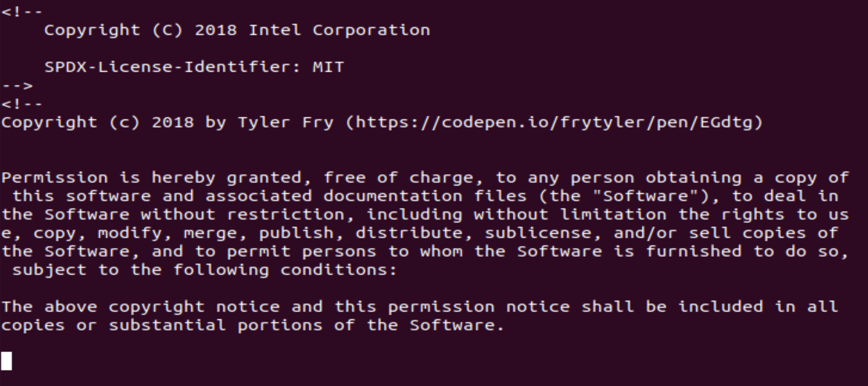Viewport: 868px width, 386px height.
Task: Click "The above copyright notice" text
Action: pyautogui.click(x=140, y=307)
